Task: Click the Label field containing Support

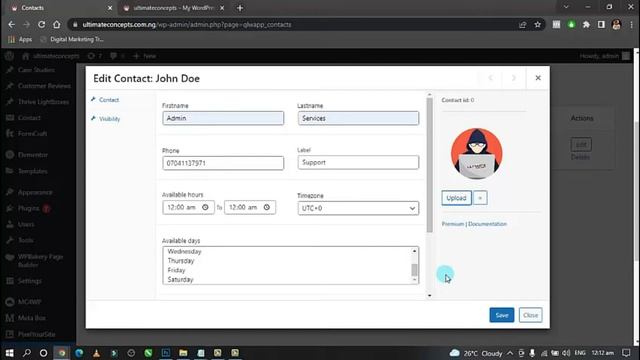Action: pos(358,162)
